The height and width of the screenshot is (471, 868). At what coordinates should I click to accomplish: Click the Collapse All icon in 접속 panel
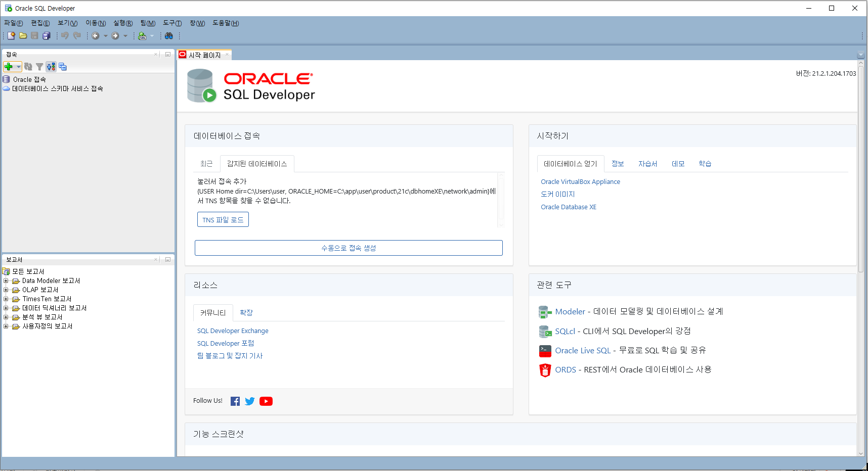coord(63,67)
